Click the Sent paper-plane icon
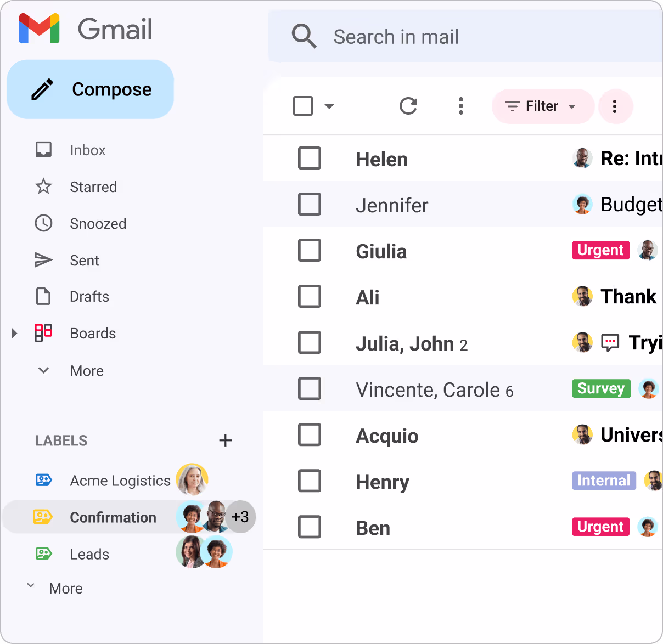 (x=43, y=260)
